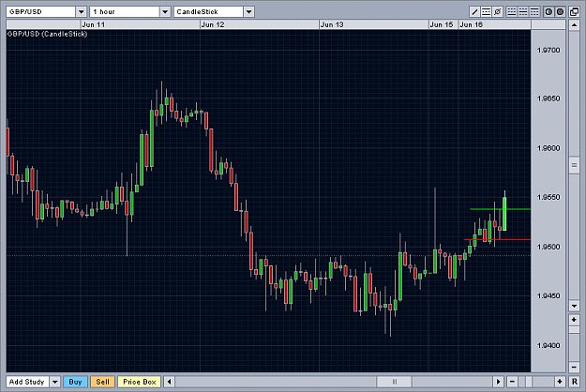Click the remove drawn line tool icon
Screen dimensions: 586x392
(498, 11)
